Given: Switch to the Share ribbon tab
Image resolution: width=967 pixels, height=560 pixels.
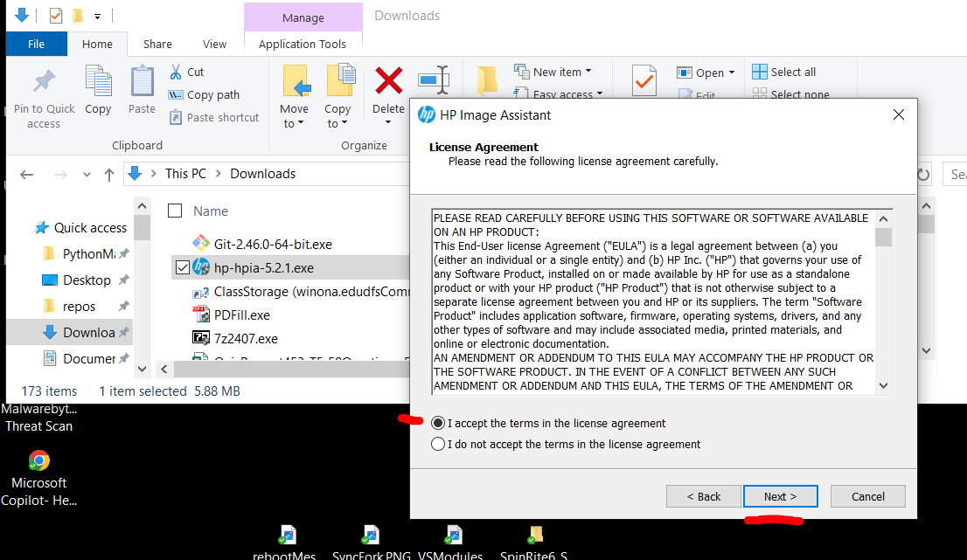Looking at the screenshot, I should click(x=157, y=44).
